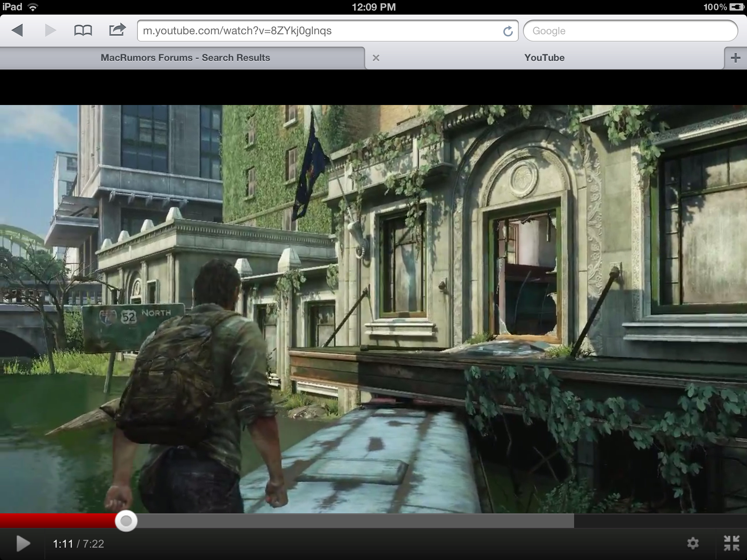The width and height of the screenshot is (747, 560).
Task: Play the paused video
Action: click(23, 544)
